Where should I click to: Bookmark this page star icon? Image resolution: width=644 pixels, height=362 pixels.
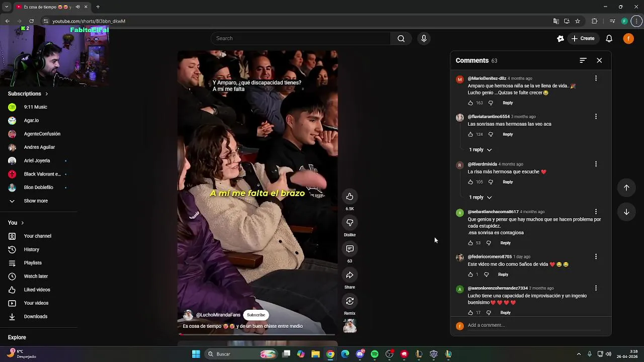click(x=578, y=21)
